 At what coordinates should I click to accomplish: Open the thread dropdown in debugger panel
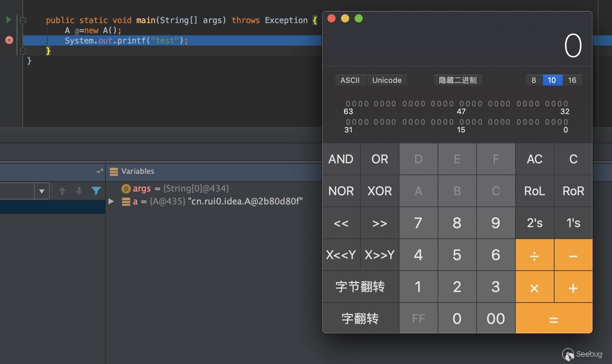(42, 191)
